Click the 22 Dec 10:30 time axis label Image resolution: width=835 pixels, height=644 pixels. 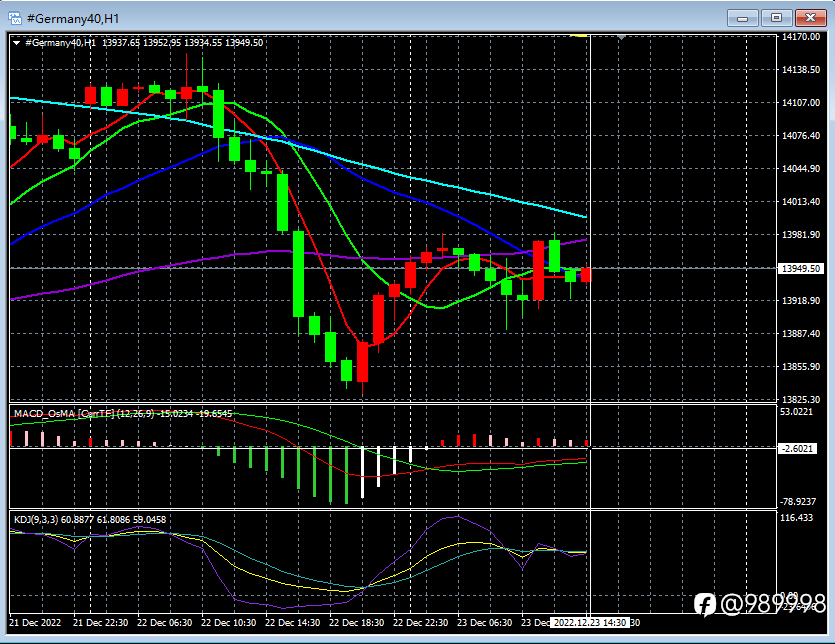(228, 623)
